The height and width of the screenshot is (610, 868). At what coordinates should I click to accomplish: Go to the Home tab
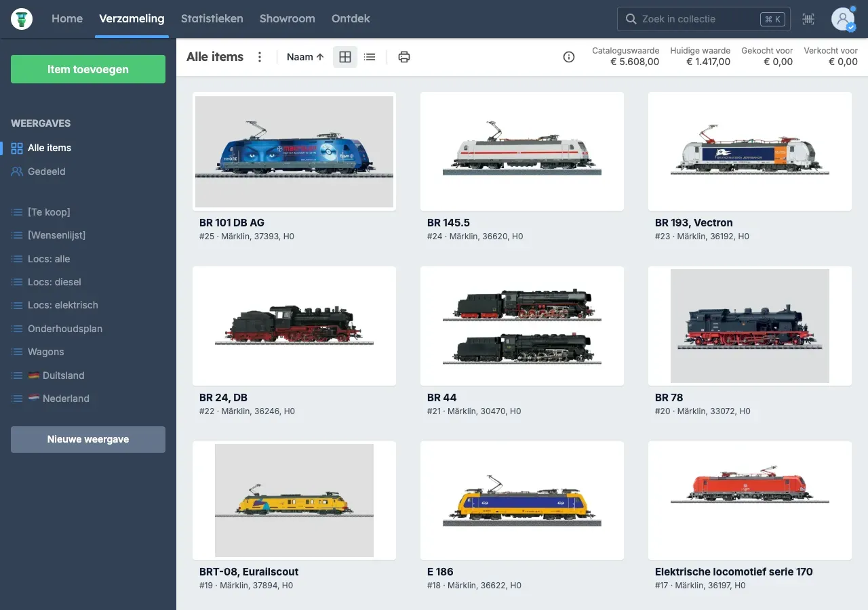coord(67,19)
